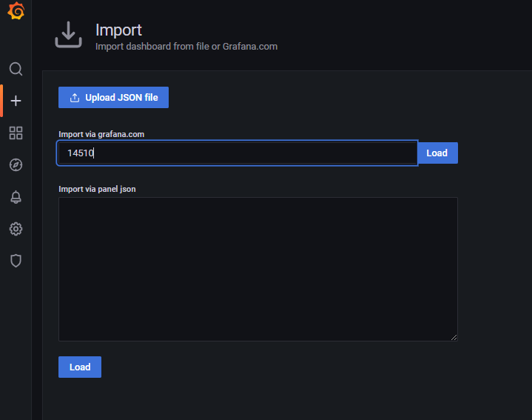Open the Alerting bell icon
Viewport: 532px width, 420px height.
click(x=16, y=197)
